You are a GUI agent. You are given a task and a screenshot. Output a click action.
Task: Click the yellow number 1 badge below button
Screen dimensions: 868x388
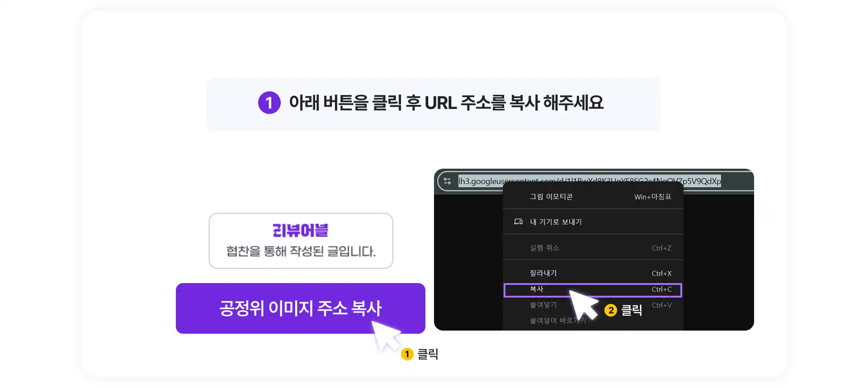tap(407, 354)
